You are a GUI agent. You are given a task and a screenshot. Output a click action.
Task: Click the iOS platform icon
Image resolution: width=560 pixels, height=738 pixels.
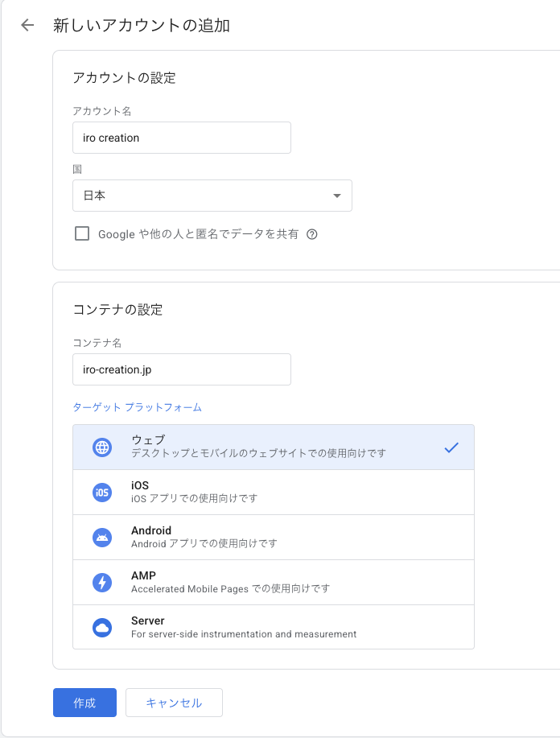click(102, 493)
